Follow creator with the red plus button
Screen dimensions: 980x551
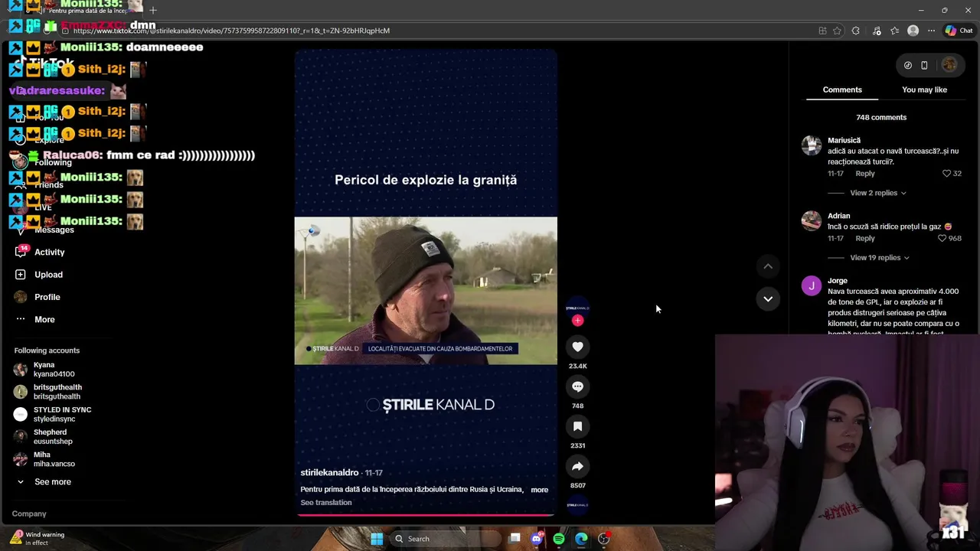[577, 321]
